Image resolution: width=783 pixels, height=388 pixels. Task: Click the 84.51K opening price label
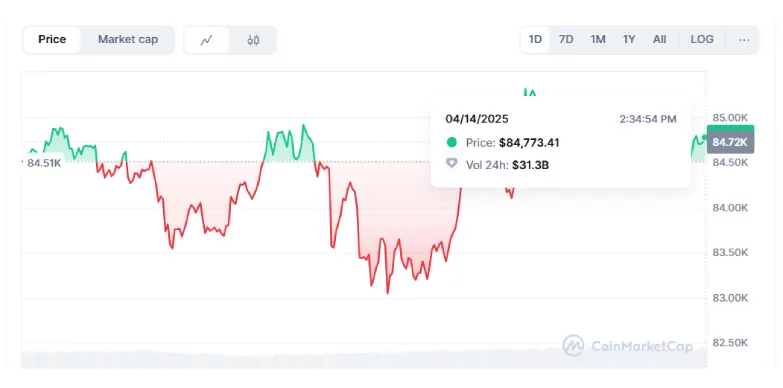[43, 163]
